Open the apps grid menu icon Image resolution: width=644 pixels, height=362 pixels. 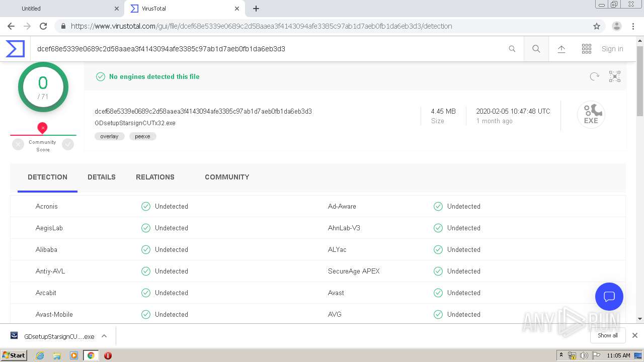tap(587, 49)
